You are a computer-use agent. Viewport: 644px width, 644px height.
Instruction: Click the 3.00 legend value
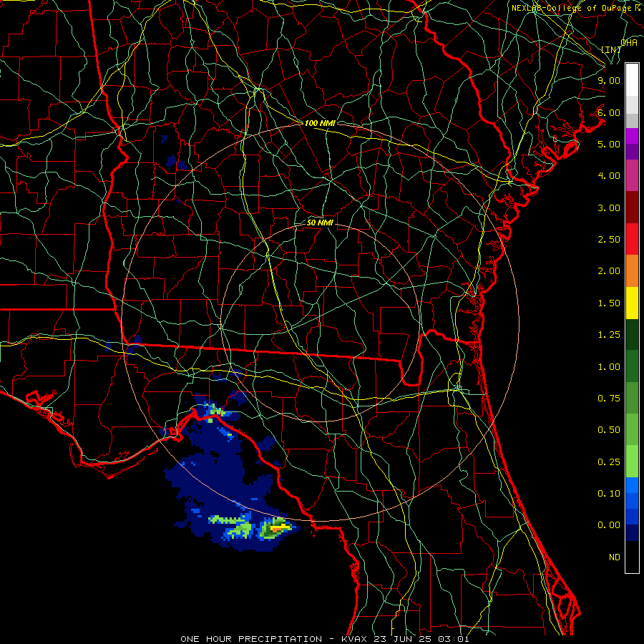pyautogui.click(x=609, y=208)
